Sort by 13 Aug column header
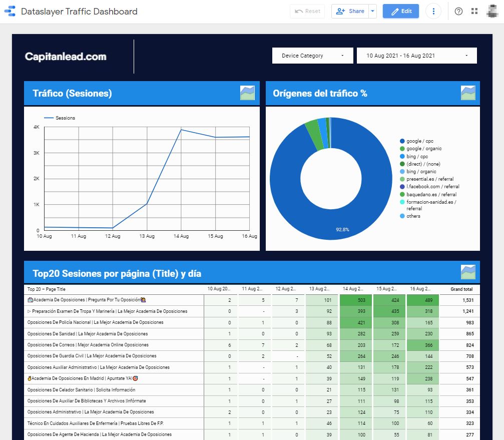Viewport: 504px width, 440px height. (319, 289)
